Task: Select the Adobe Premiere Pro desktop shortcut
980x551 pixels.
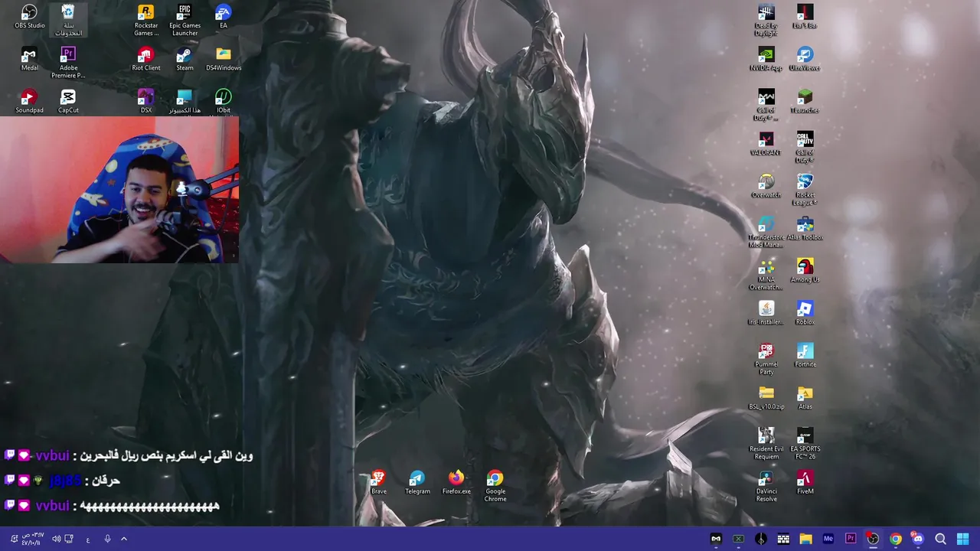Action: coord(68,63)
